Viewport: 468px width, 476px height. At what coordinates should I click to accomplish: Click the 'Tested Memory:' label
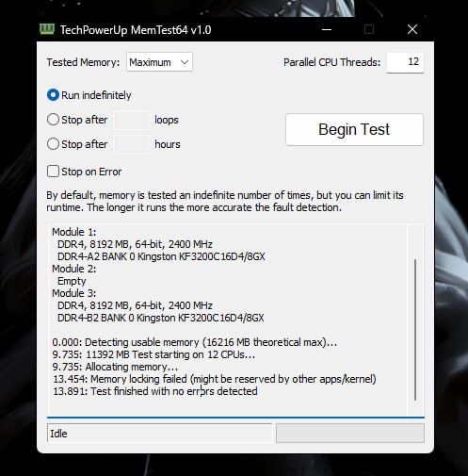83,62
